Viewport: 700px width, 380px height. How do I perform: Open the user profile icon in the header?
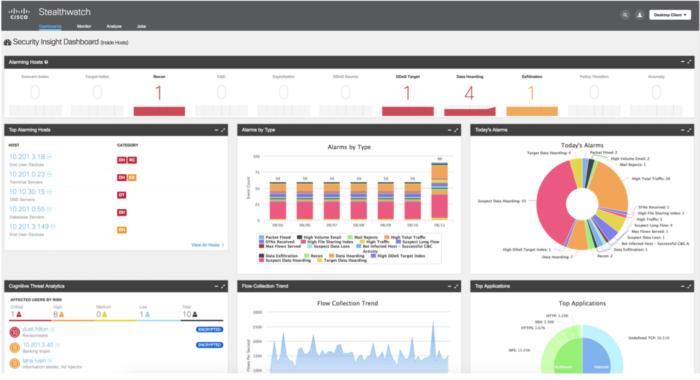639,15
